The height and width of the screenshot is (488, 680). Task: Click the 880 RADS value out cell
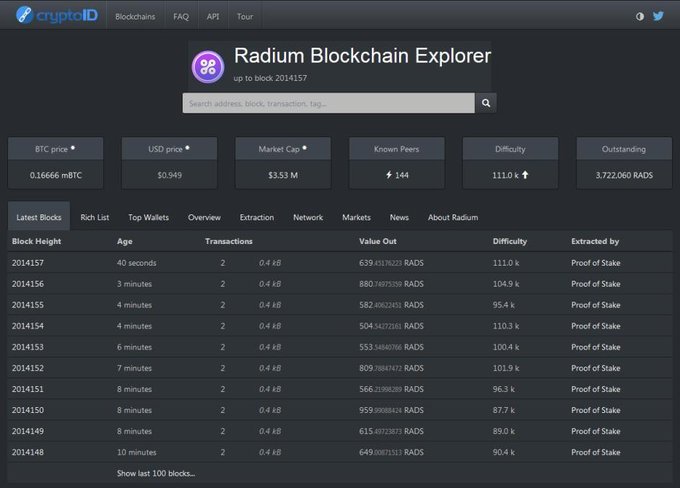pos(391,284)
